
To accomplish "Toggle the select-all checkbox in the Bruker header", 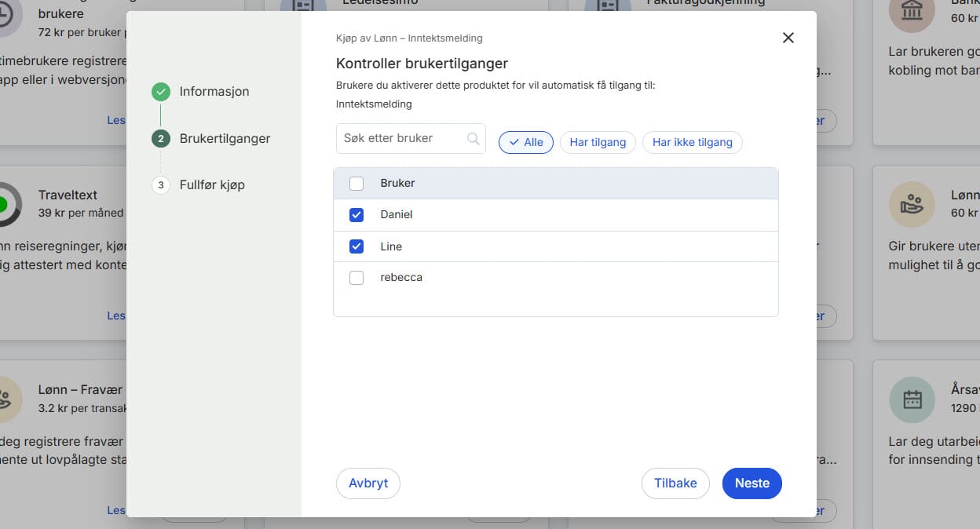I will 357,184.
